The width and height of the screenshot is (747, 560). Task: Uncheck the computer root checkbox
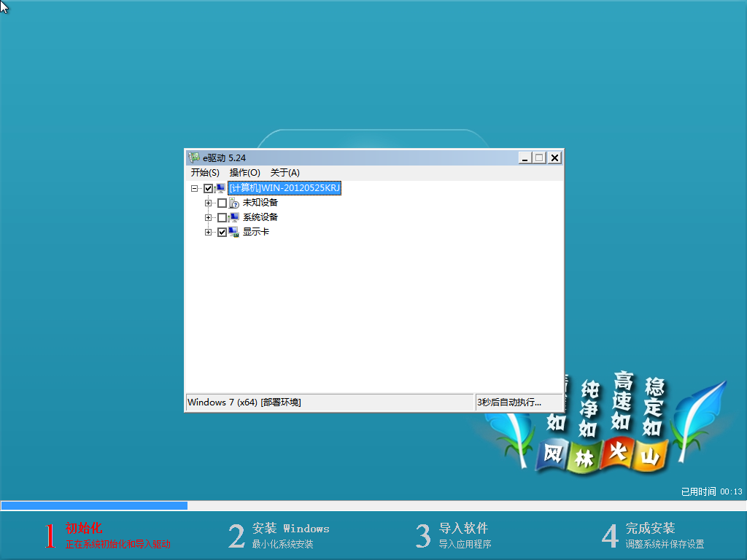pos(208,188)
